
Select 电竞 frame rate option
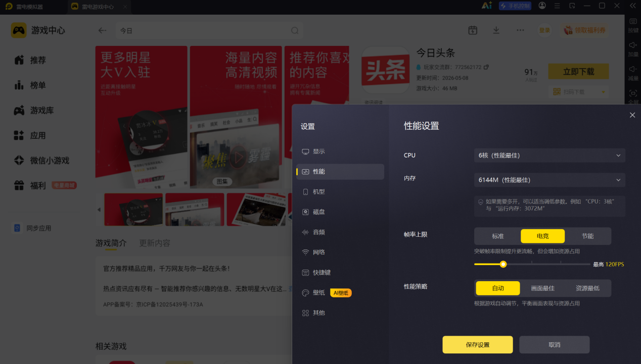[x=543, y=236]
